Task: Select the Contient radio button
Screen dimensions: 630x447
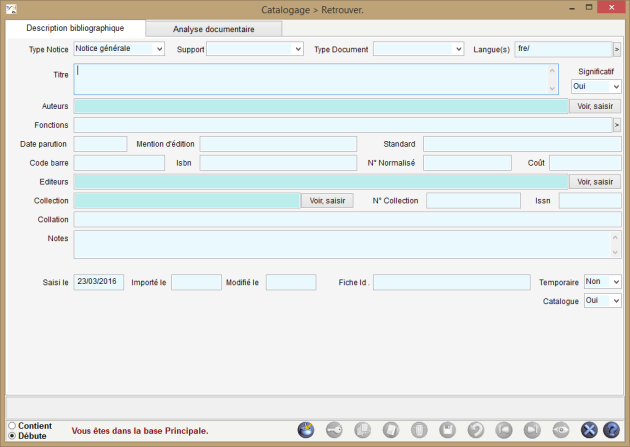Action: click(x=12, y=426)
